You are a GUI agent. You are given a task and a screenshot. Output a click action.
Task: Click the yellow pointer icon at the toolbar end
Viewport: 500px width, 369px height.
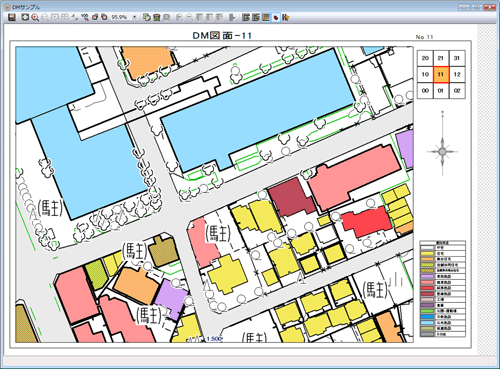[285, 17]
